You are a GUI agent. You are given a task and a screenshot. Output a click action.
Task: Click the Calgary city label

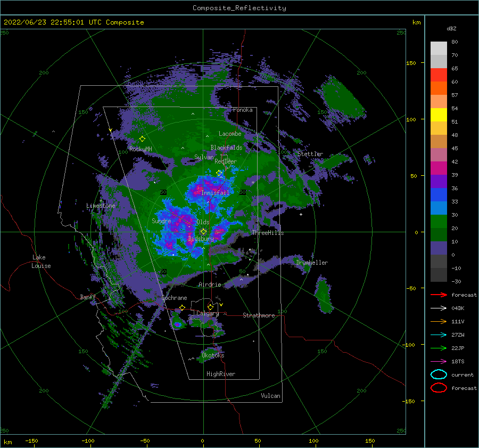208,313
